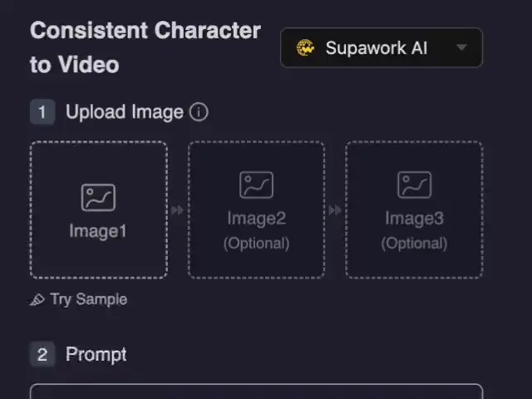Select the Image1 upload label
This screenshot has width=532, height=399.
(x=98, y=231)
